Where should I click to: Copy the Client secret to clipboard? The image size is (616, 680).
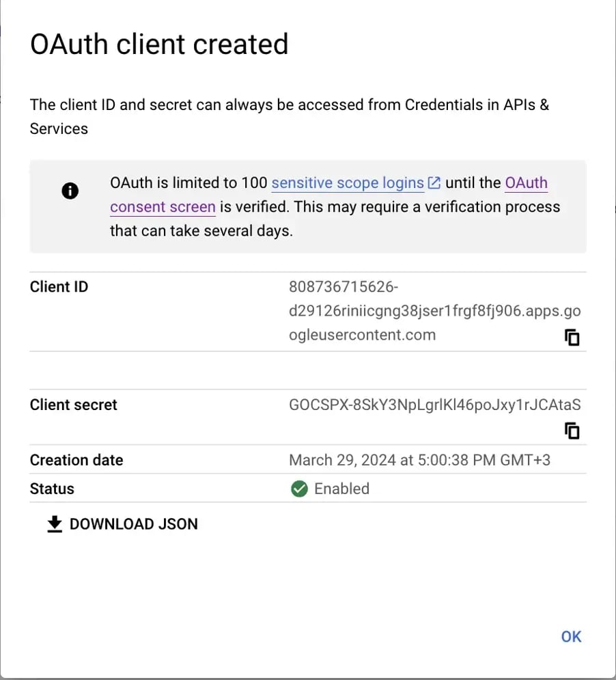[x=572, y=431]
